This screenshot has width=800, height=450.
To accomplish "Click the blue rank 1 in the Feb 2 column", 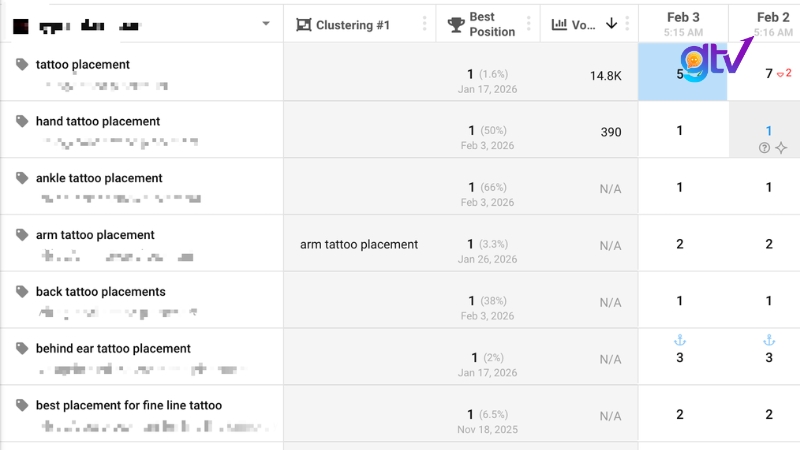I will click(769, 131).
